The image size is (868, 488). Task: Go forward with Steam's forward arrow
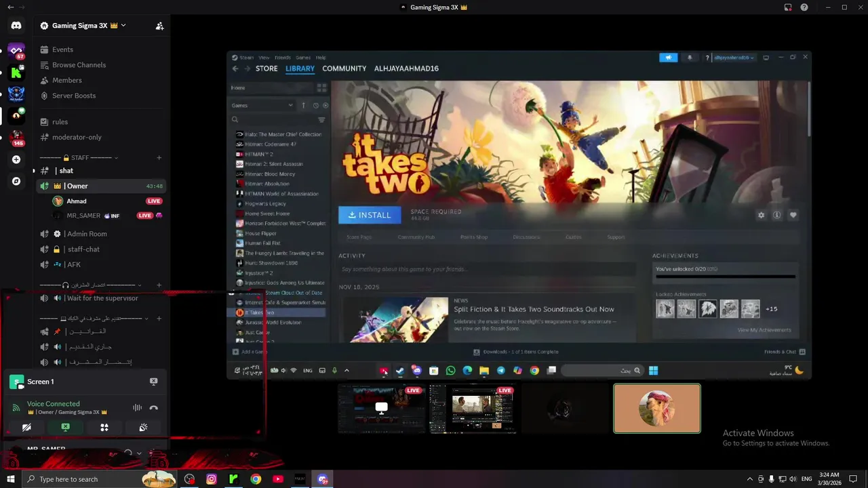(248, 68)
